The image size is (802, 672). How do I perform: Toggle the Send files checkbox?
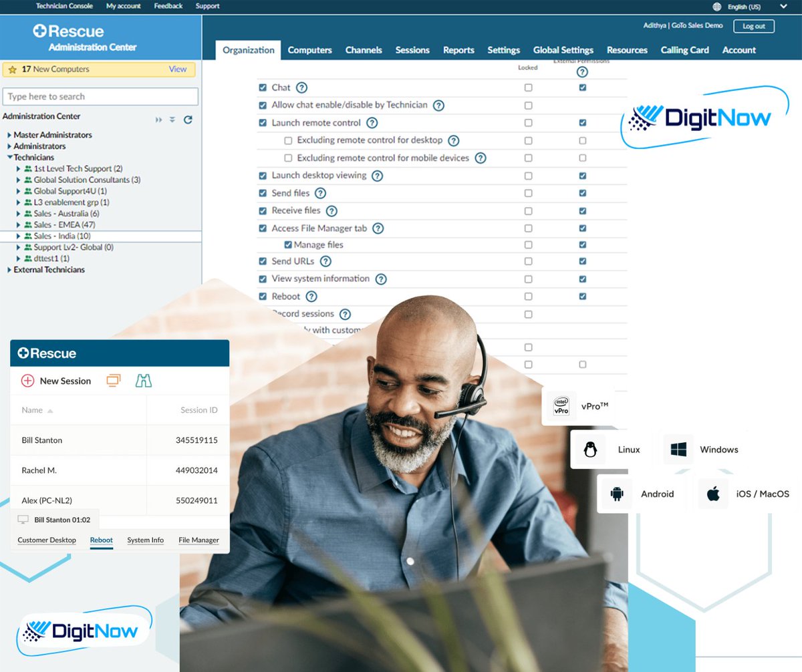(x=262, y=193)
